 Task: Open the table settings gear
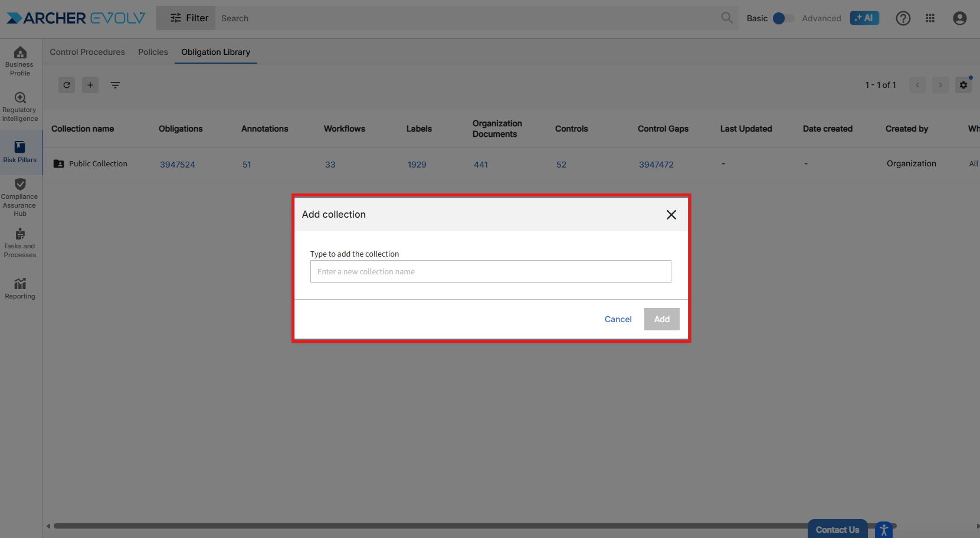[963, 85]
